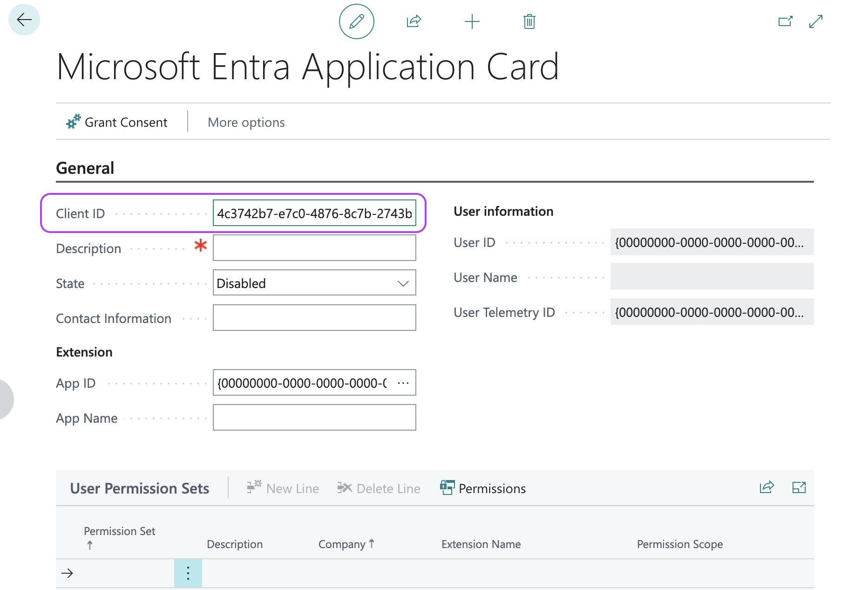The image size is (868, 590).
Task: Select the User ID value field
Action: (x=712, y=242)
